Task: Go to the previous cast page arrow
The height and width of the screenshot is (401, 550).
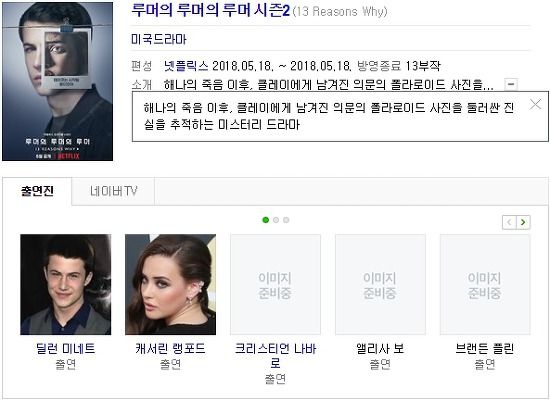Action: tap(509, 222)
